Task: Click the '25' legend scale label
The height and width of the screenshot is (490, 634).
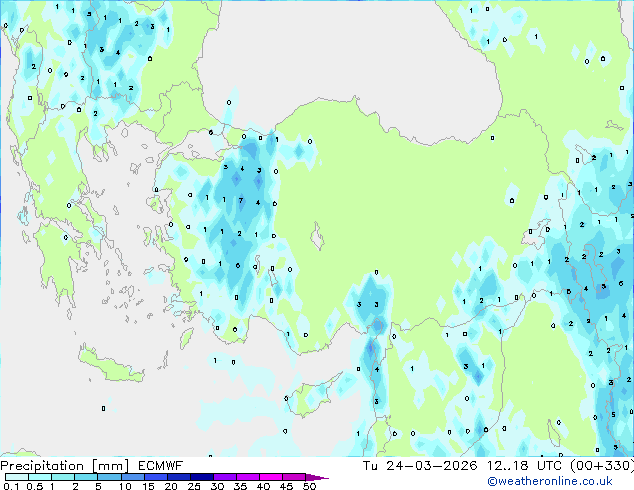Action: [194, 486]
